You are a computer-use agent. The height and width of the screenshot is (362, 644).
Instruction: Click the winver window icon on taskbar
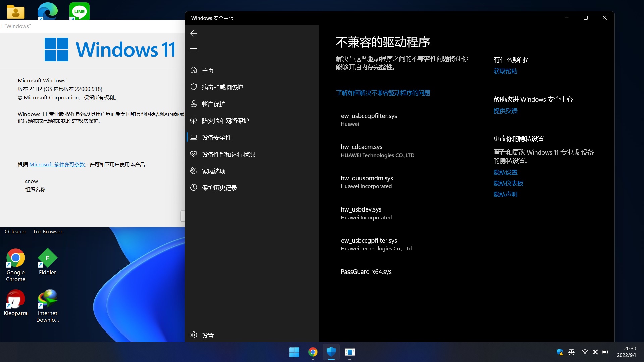pos(350,352)
